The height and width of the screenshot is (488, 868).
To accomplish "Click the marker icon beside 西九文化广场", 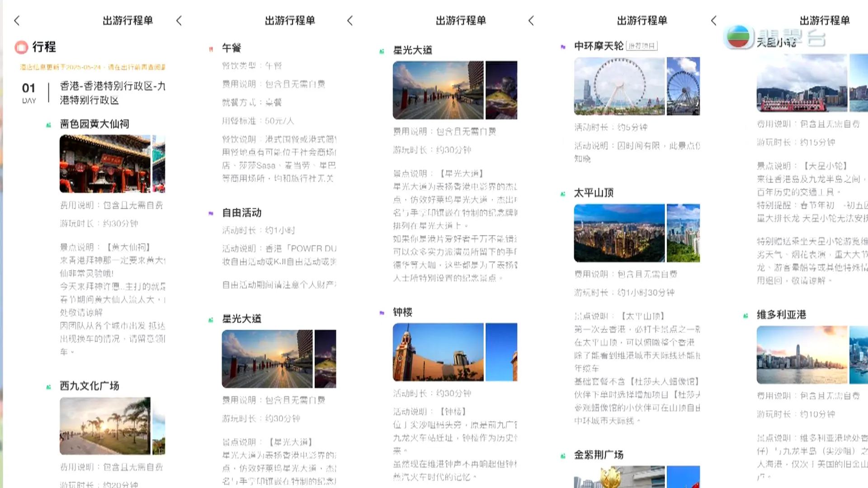I will pos(49,387).
